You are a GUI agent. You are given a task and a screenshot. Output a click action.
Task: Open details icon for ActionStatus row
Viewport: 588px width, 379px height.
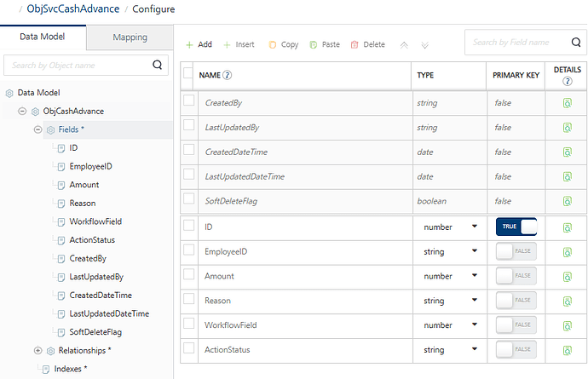pos(567,350)
